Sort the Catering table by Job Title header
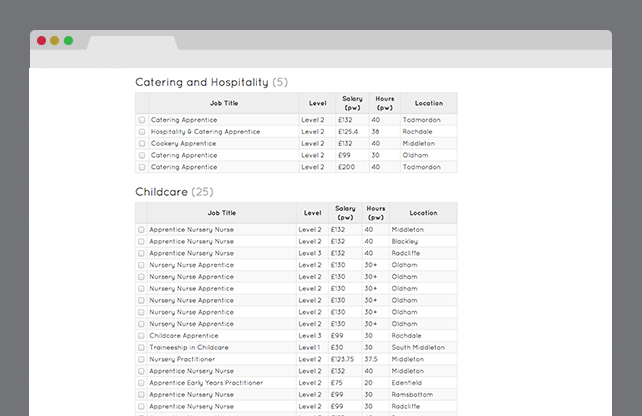Viewport: 642px width, 416px height. point(223,103)
